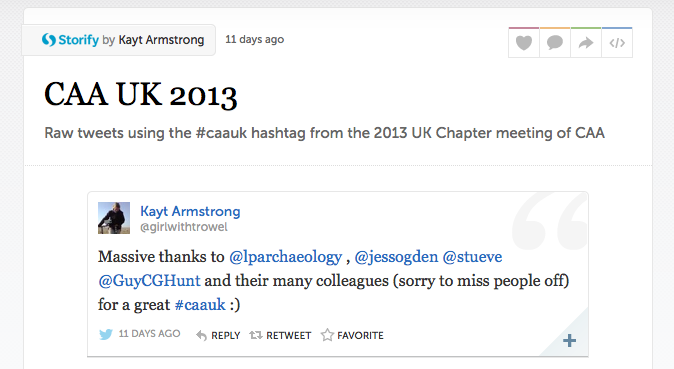The height and width of the screenshot is (369, 674).
Task: Open comments via speech bubble icon
Action: (555, 43)
